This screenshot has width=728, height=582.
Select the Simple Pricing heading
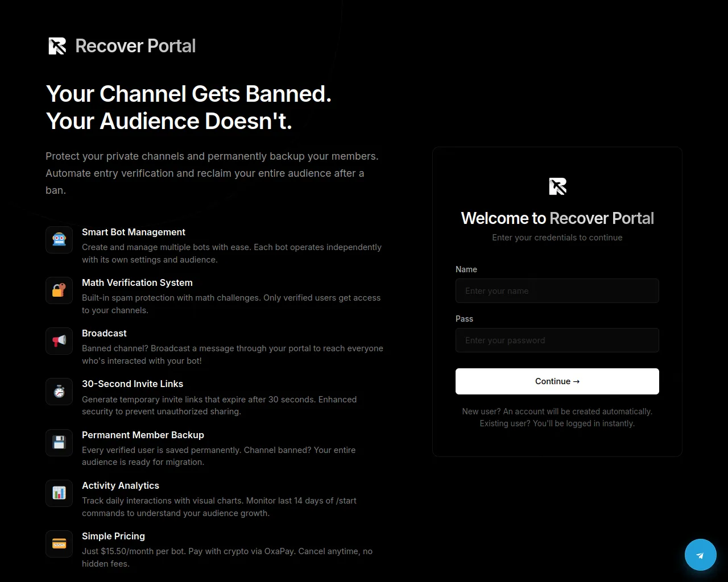coord(113,536)
